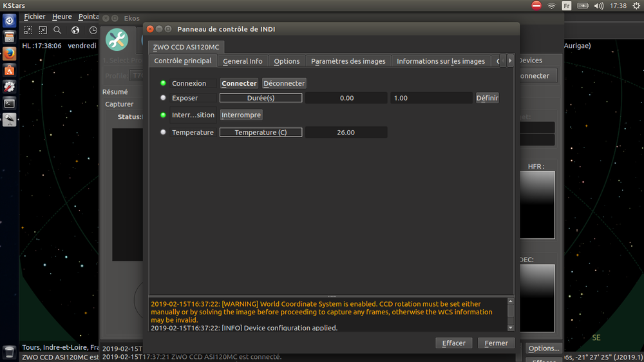
Task: Click the HFR graph in Ekos
Action: tap(537, 205)
